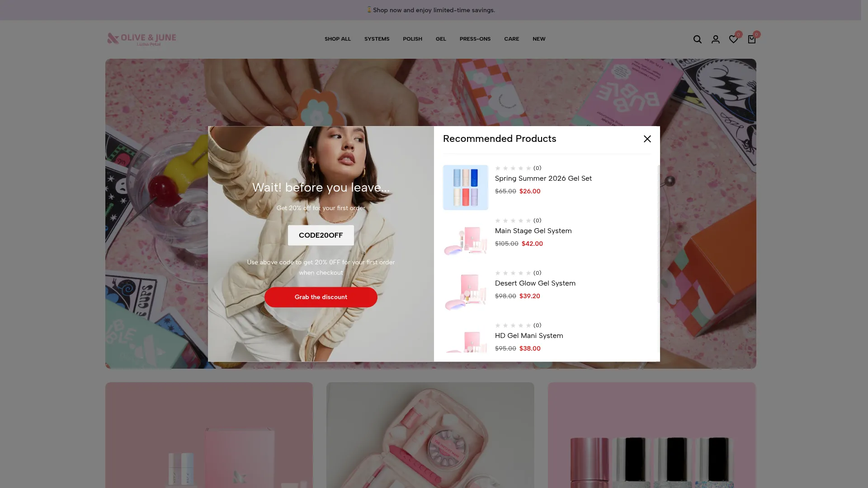Open the account profile icon

tap(716, 39)
